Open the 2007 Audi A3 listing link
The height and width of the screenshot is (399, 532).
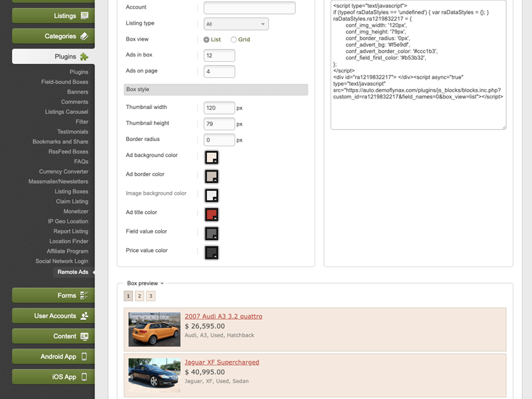pos(223,317)
